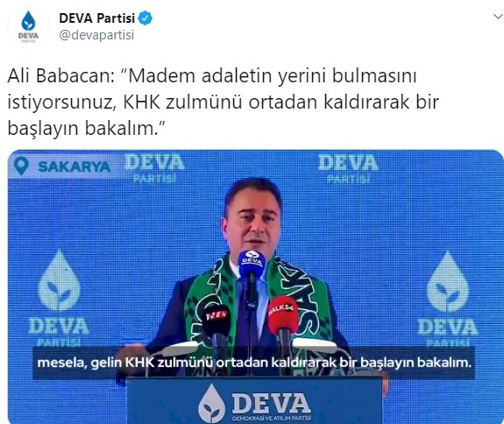Click the location pin icon beside SAKARYA
Viewport: 504px width, 424px height.
click(x=21, y=166)
